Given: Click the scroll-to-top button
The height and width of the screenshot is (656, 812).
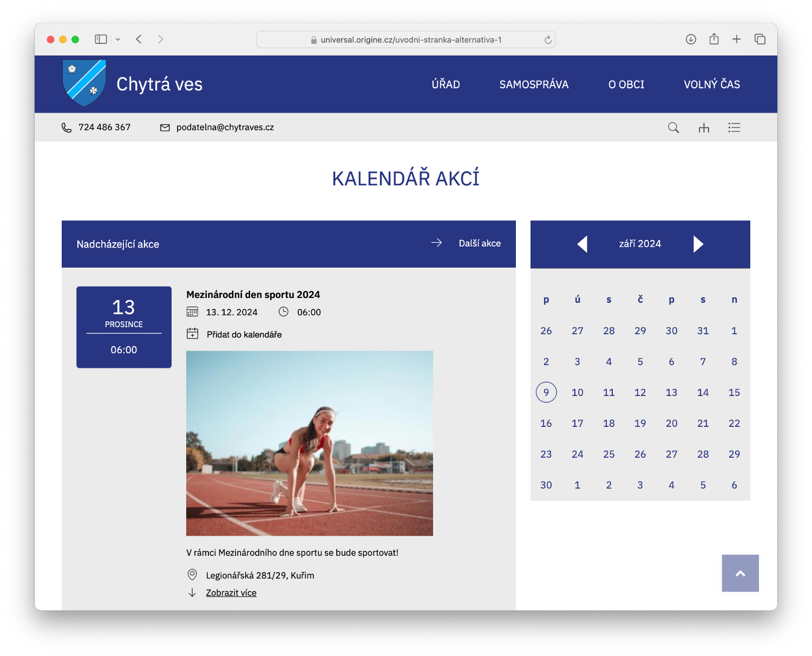Looking at the screenshot, I should [x=740, y=573].
